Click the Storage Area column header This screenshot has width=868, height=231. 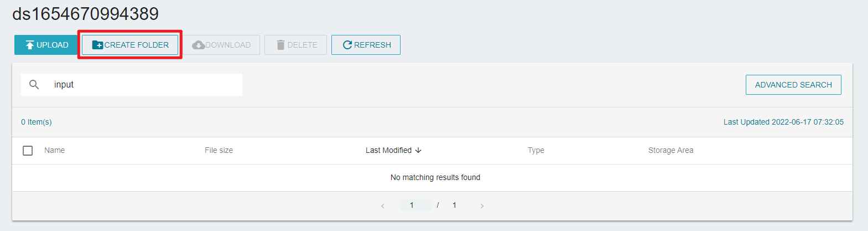[x=671, y=150]
